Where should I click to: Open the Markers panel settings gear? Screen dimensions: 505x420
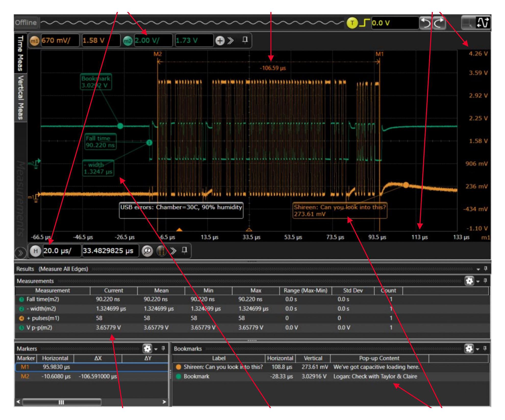[147, 349]
